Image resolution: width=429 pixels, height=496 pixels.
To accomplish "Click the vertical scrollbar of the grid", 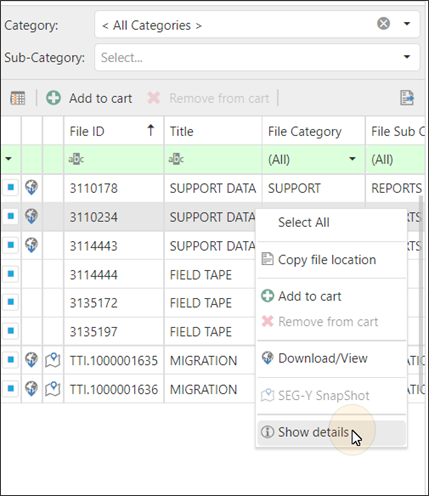I will 422,293.
